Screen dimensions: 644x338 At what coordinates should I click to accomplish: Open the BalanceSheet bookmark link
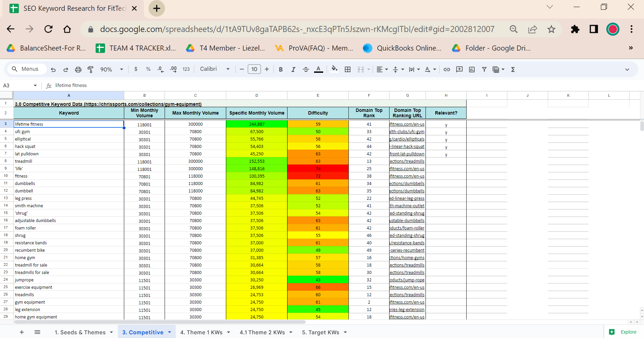[x=47, y=48]
